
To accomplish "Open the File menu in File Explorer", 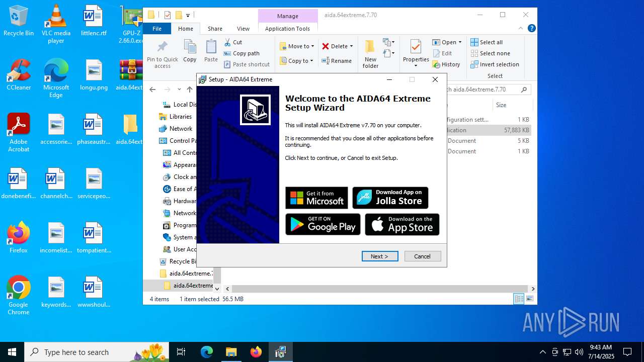I will click(157, 29).
